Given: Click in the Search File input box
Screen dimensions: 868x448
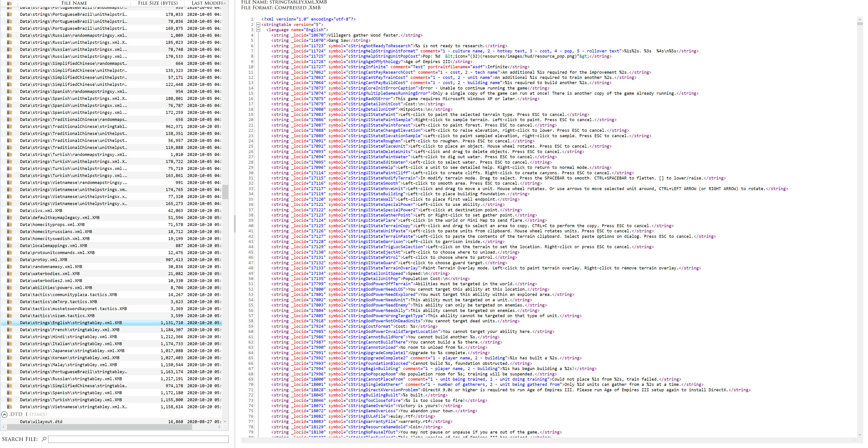Looking at the screenshot, I should (138, 439).
